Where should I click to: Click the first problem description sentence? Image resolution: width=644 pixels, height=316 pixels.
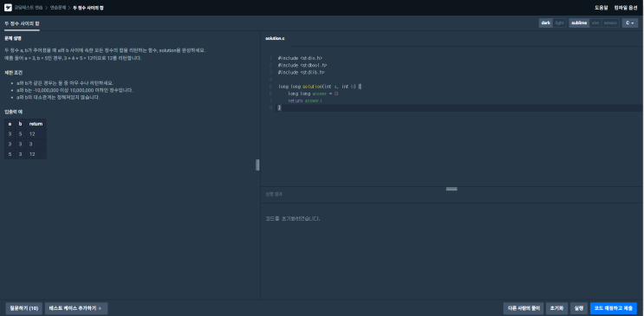click(x=105, y=50)
